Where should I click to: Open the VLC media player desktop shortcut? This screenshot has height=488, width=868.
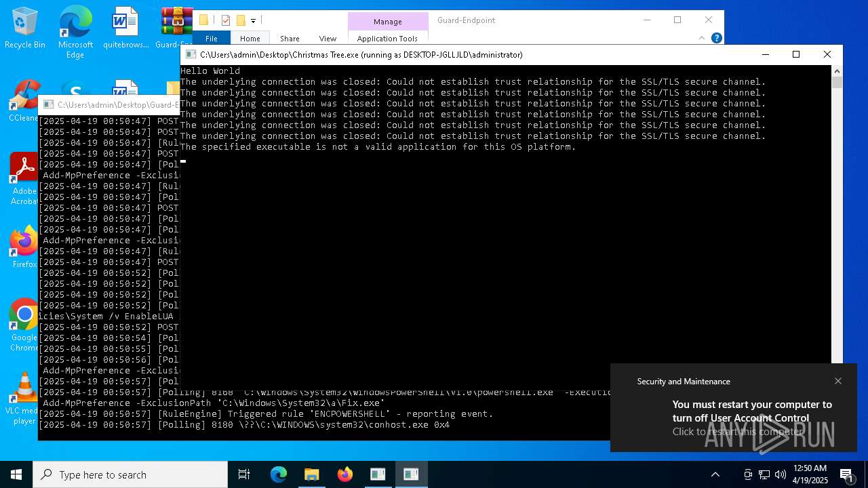[24, 399]
